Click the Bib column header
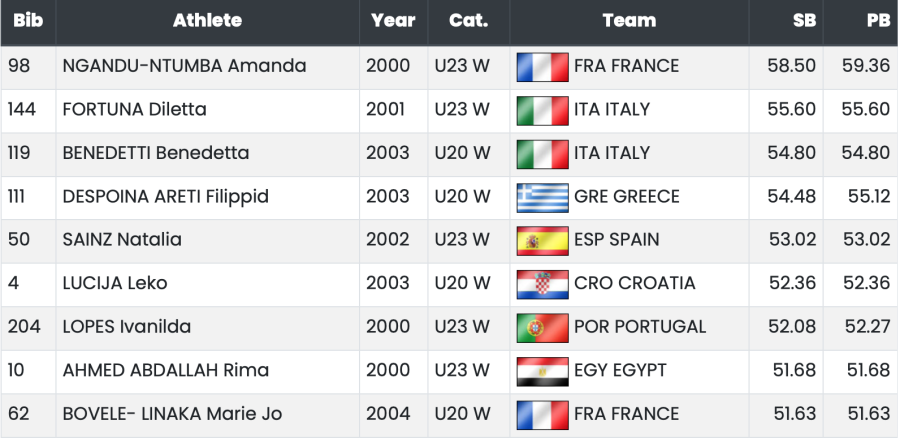 (x=27, y=21)
